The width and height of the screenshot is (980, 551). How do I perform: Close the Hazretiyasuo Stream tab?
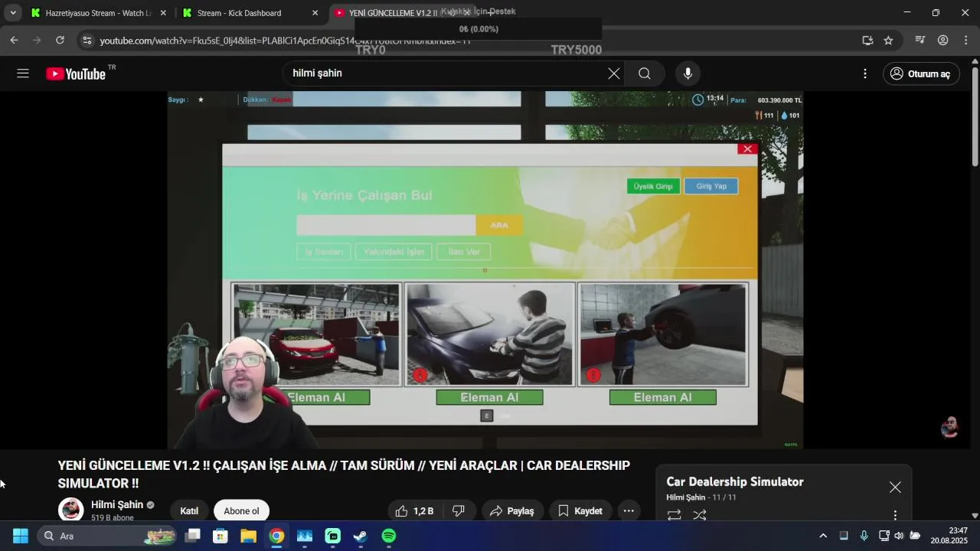163,13
